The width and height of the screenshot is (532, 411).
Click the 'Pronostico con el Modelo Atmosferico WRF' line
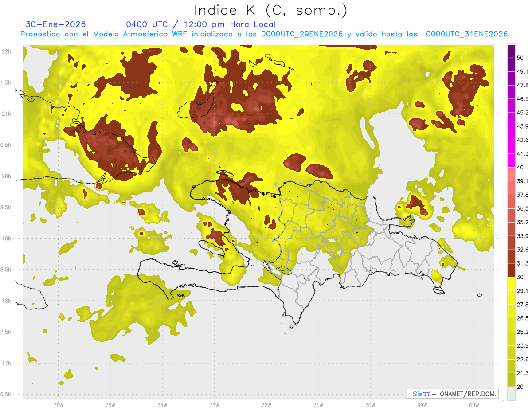click(264, 34)
